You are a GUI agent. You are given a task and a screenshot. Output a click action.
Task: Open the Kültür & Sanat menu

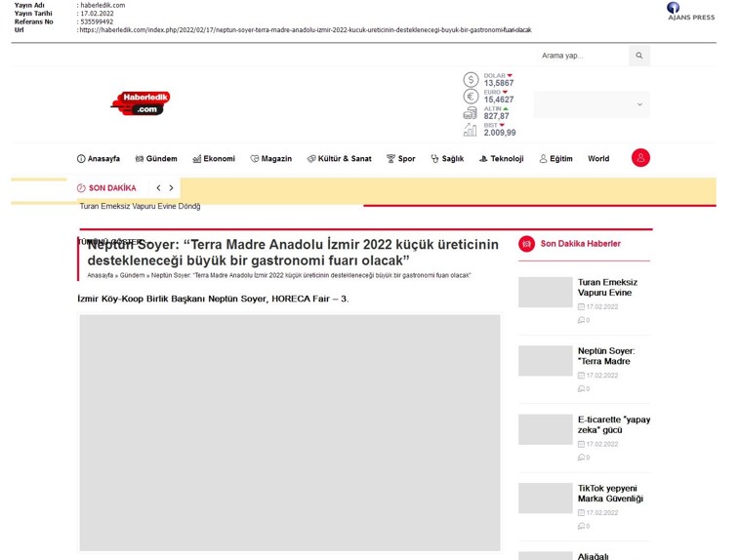click(x=340, y=159)
